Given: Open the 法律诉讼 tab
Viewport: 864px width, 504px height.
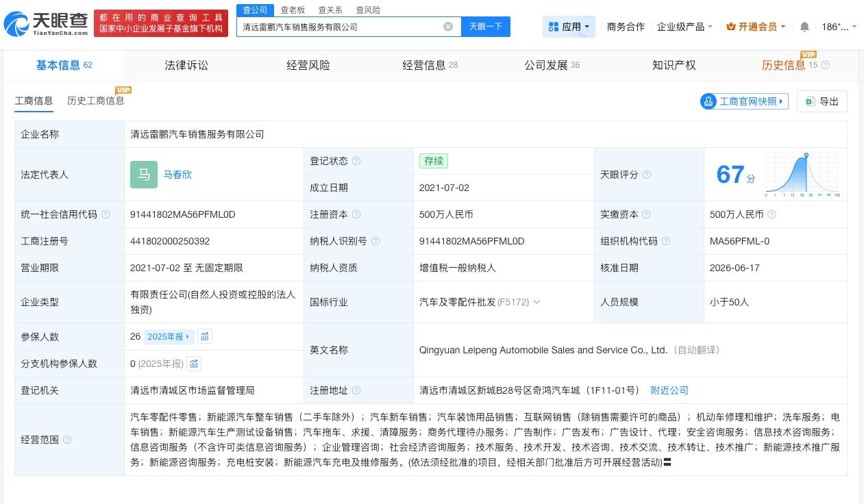Looking at the screenshot, I should point(186,65).
